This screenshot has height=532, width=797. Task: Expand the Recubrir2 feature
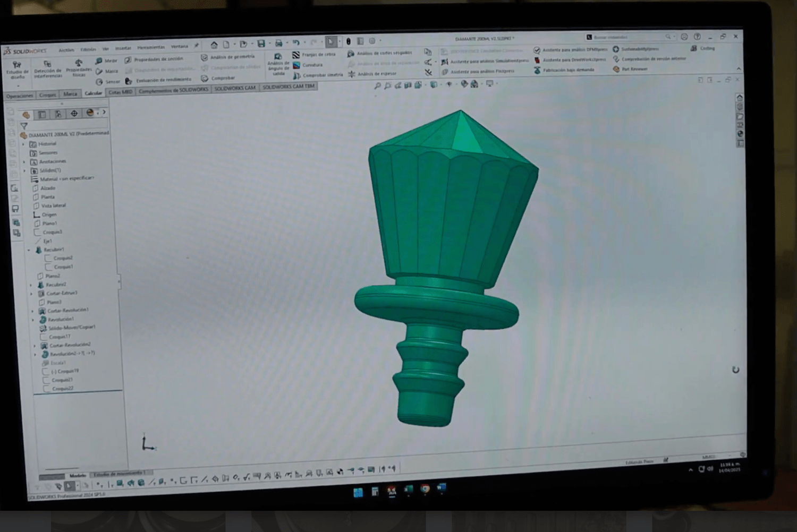coord(31,285)
